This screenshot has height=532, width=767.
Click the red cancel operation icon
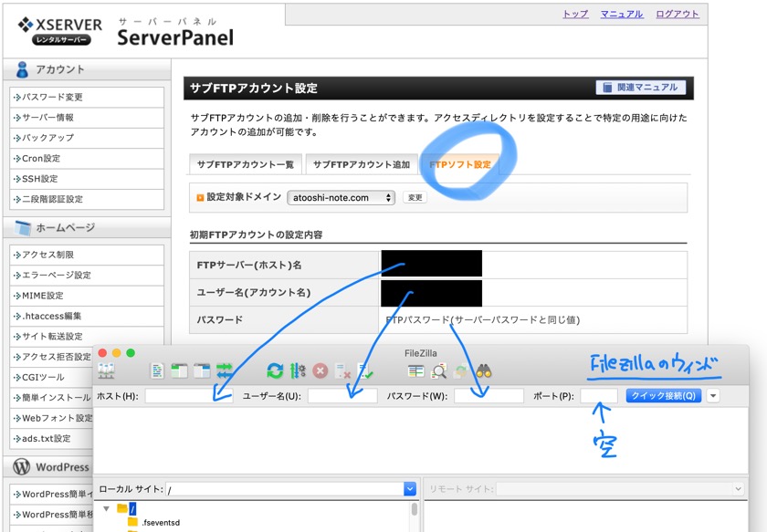[320, 370]
